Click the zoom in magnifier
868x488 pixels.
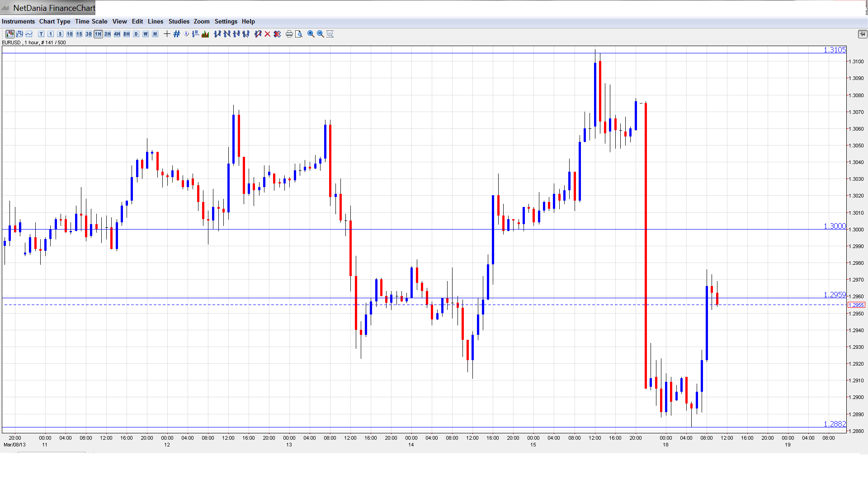pos(311,34)
